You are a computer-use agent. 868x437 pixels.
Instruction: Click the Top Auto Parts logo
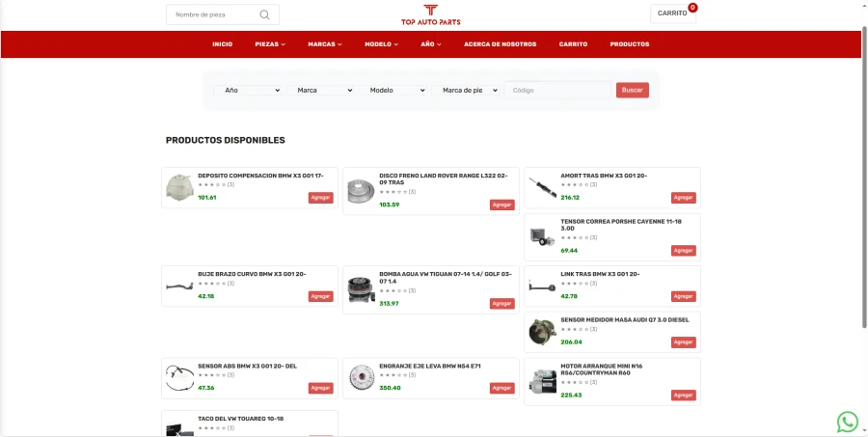pyautogui.click(x=431, y=15)
